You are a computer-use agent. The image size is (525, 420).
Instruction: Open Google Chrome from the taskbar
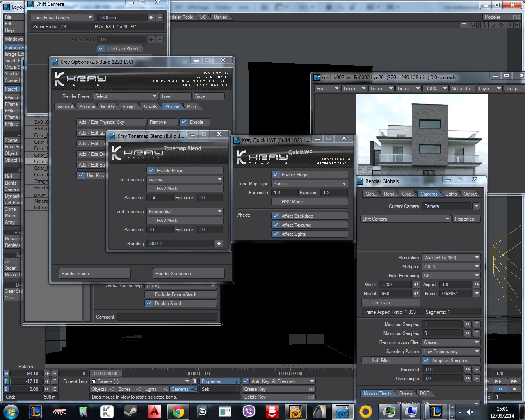[178, 411]
